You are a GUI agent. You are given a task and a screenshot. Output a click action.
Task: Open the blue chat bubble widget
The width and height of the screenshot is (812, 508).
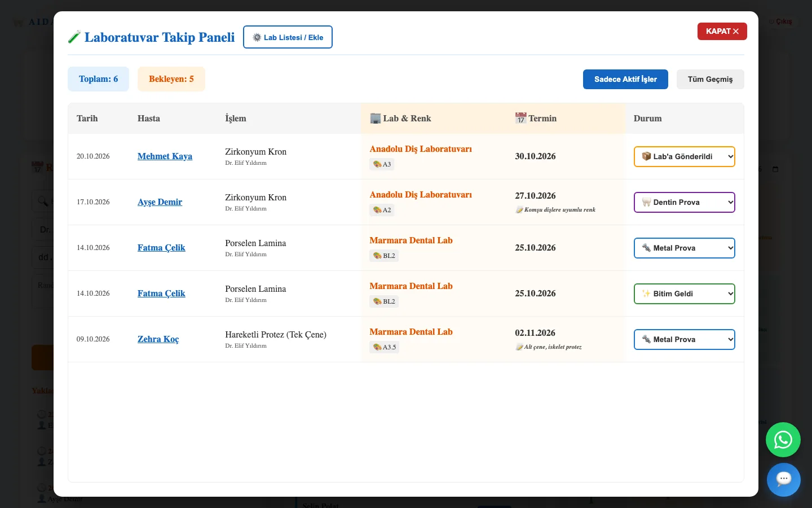pos(783,480)
